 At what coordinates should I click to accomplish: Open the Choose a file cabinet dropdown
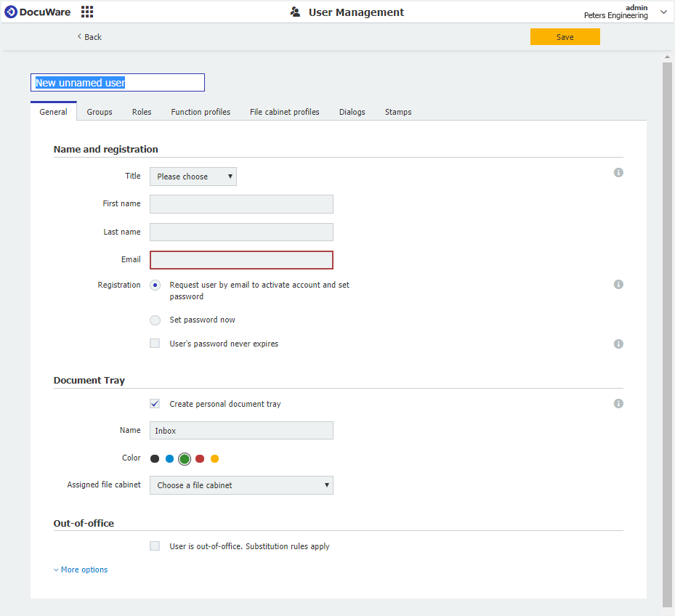241,485
